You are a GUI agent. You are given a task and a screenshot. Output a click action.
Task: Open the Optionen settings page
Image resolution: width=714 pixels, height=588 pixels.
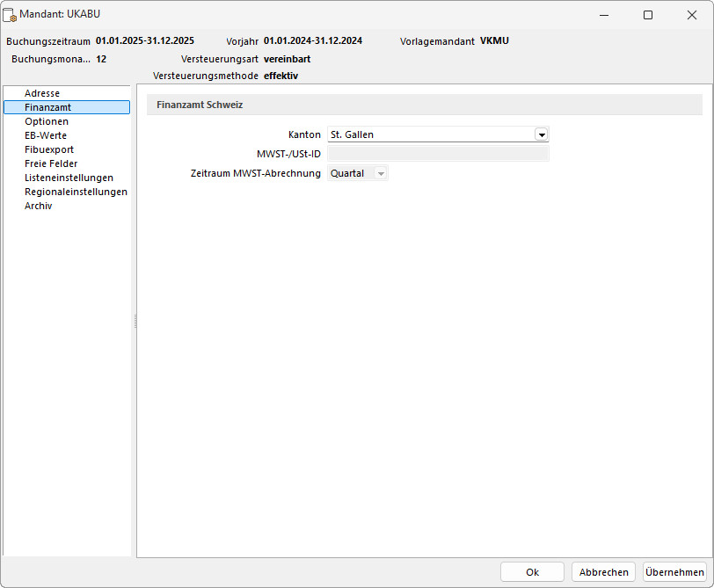pyautogui.click(x=47, y=121)
